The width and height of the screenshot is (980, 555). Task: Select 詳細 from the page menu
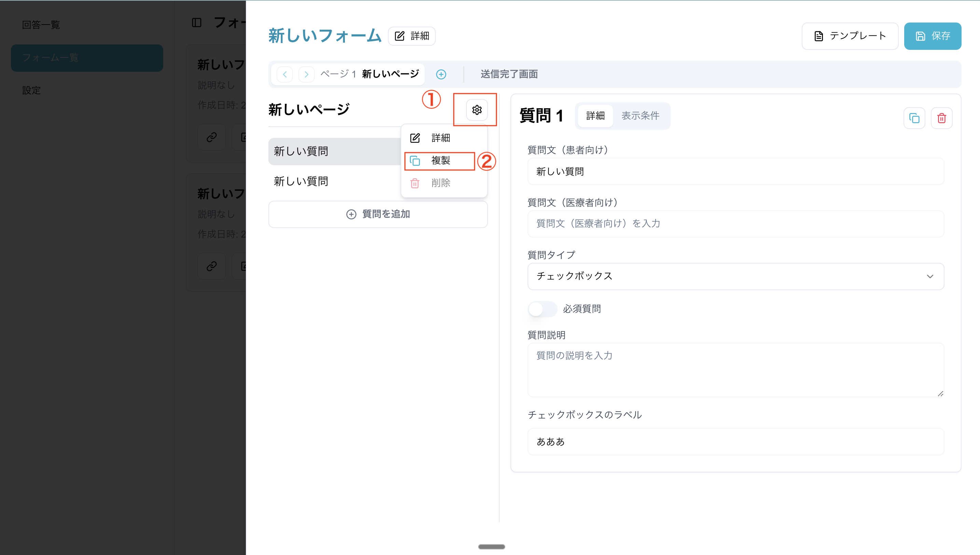(x=440, y=138)
